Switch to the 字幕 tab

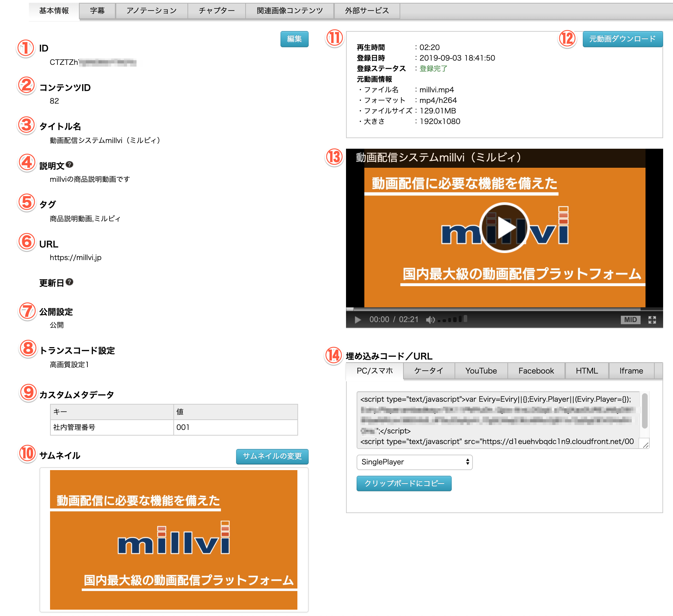click(97, 11)
